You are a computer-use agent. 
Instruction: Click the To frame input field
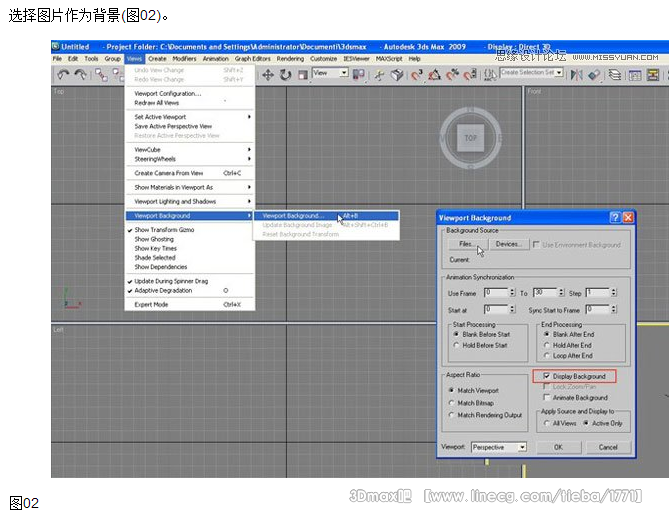pyautogui.click(x=546, y=292)
